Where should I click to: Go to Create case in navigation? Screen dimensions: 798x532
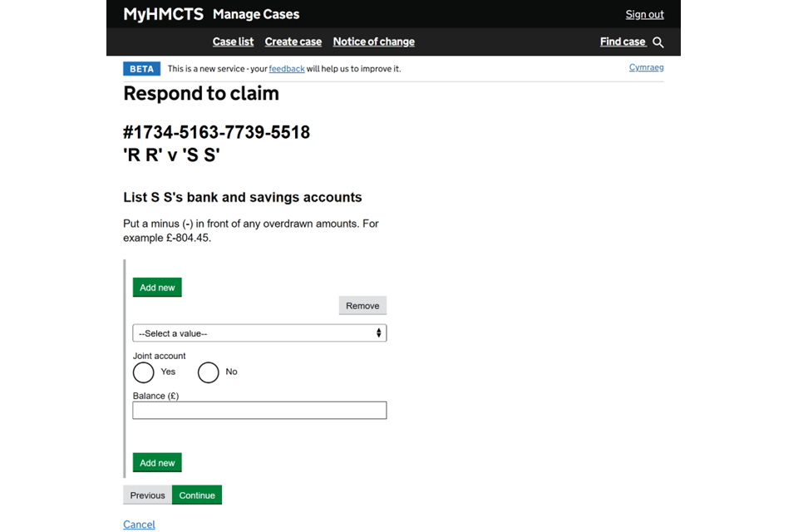click(293, 42)
